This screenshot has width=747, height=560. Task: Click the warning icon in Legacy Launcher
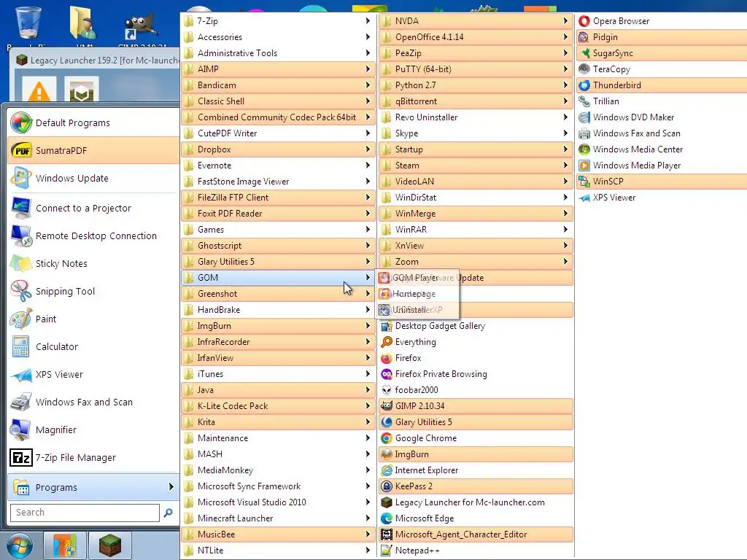[x=39, y=90]
